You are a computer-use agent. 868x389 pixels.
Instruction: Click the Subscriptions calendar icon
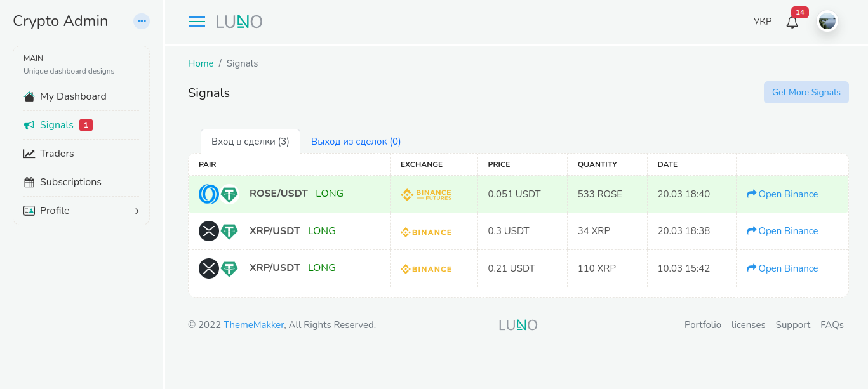(x=29, y=182)
